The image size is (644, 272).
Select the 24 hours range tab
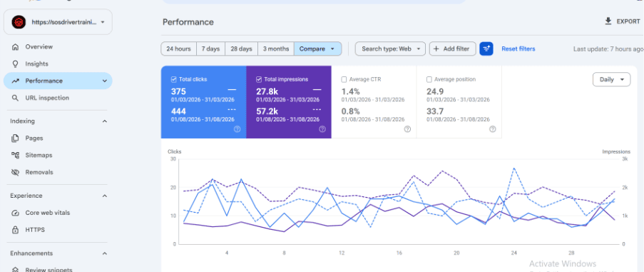click(179, 49)
